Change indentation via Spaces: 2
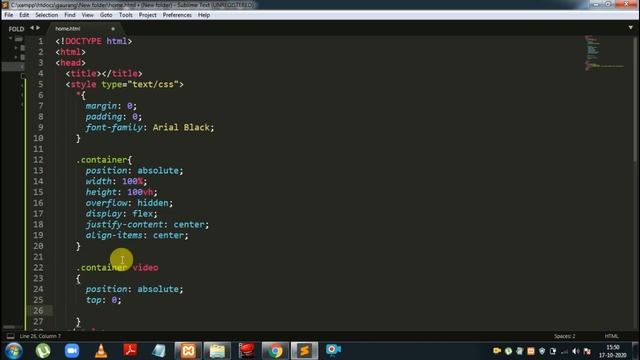Viewport: 640px width, 360px height. (564, 336)
